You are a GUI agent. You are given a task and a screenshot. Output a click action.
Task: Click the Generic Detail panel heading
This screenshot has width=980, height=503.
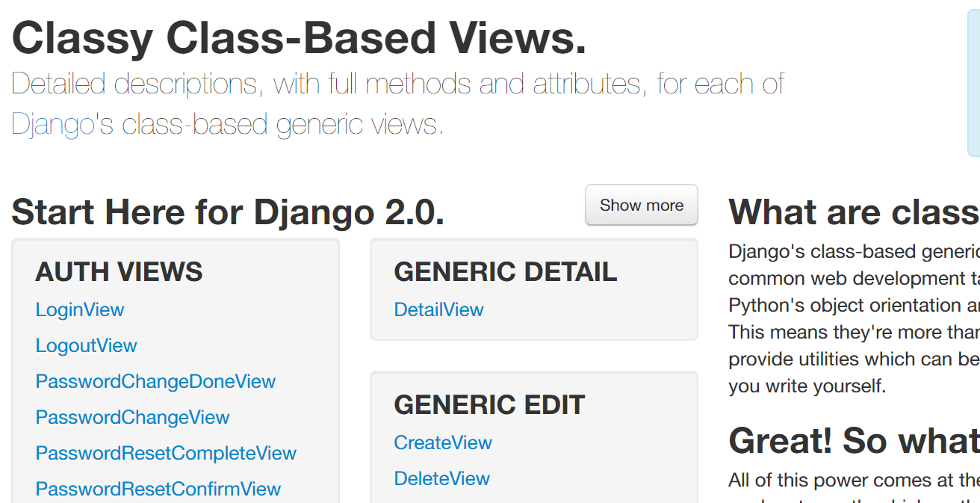pos(506,272)
